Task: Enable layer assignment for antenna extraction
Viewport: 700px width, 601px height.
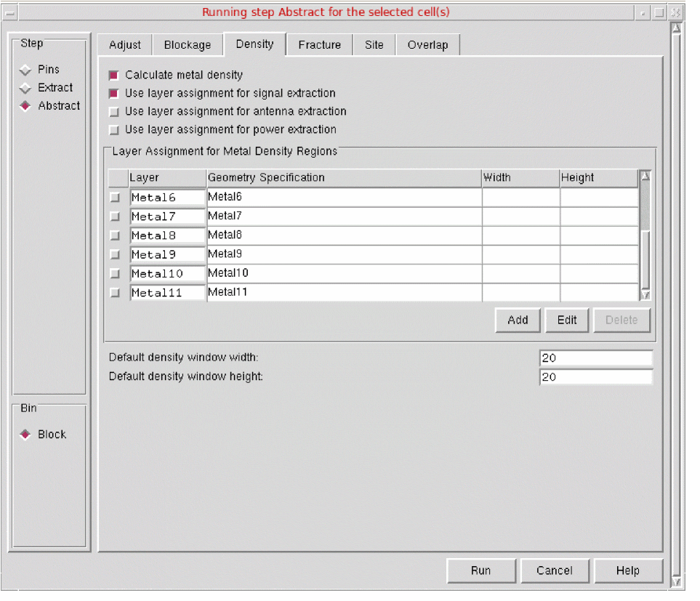Action: 113,112
